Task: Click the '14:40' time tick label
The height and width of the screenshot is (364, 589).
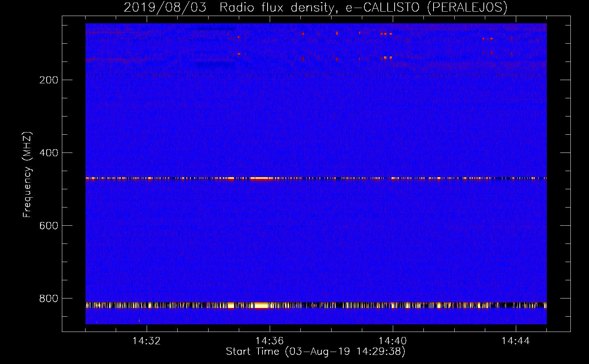Action: pos(392,341)
